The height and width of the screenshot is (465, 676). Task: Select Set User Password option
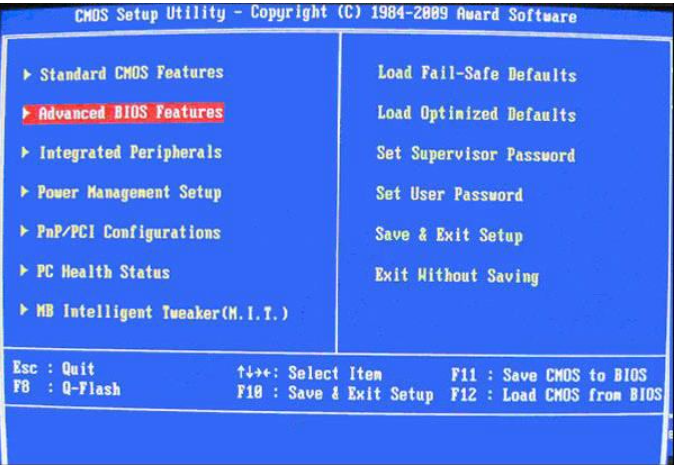tap(449, 194)
